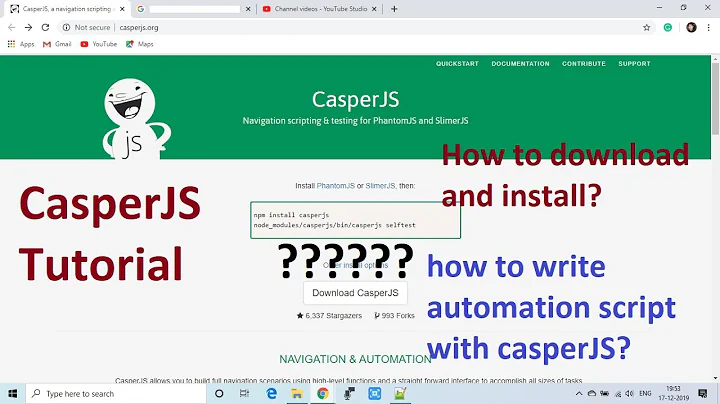Open the SUPPORT menu item
Screen dimensions: 720x404
pyautogui.click(x=634, y=64)
